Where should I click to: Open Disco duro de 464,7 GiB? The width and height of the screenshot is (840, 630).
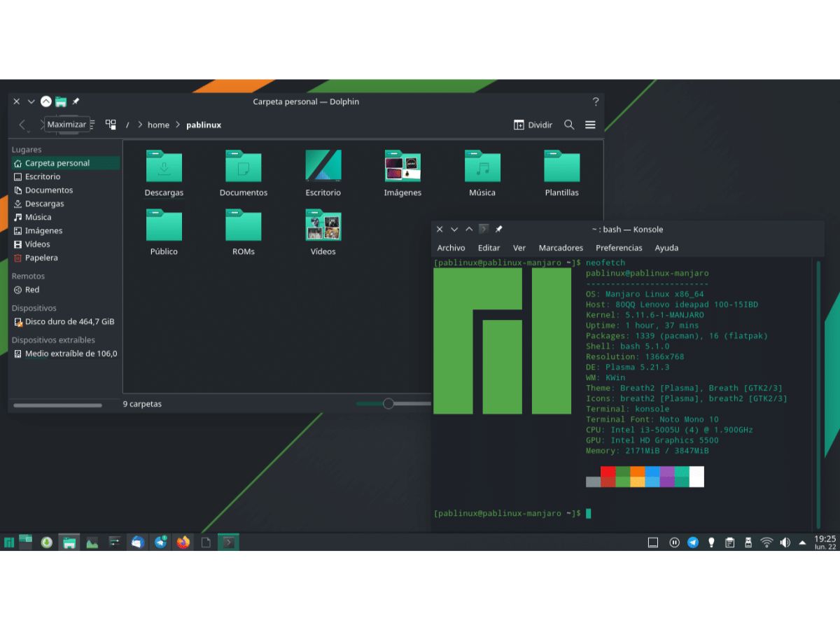65,322
